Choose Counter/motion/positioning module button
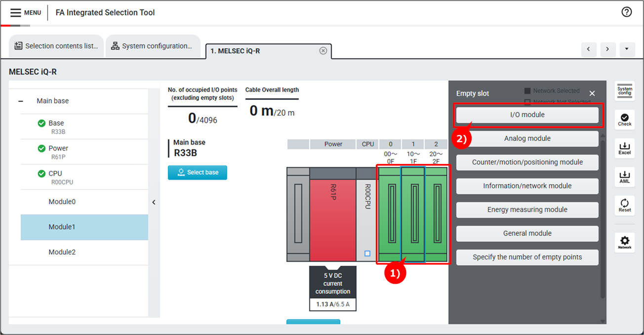Viewport: 644px width, 335px height. point(527,162)
